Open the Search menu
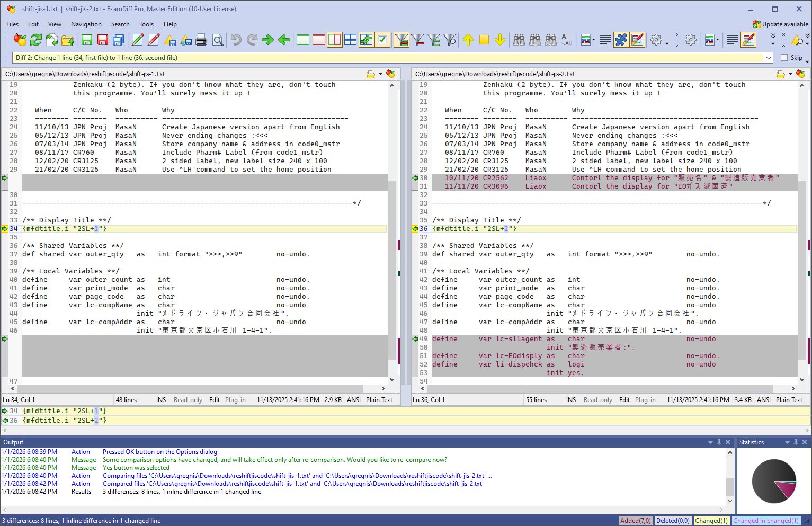Viewport: 812px width, 526px height. coord(120,24)
